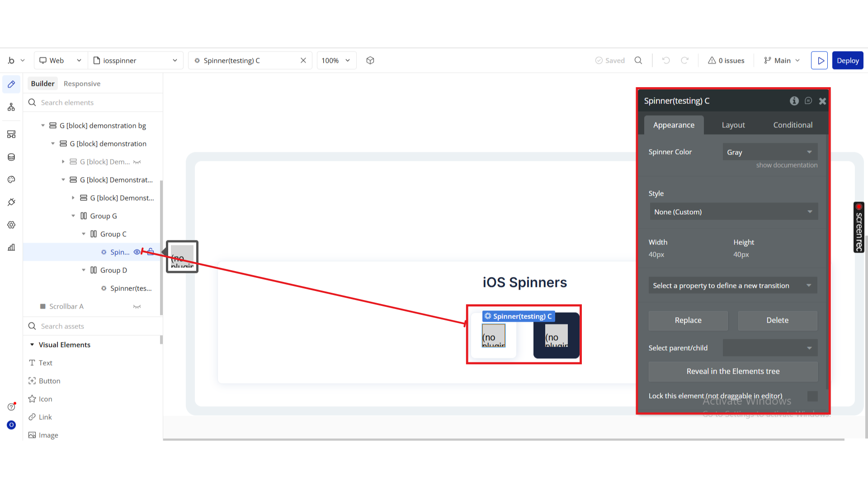Click the search magnifier icon in top bar
The height and width of the screenshot is (488, 868).
[x=638, y=61]
